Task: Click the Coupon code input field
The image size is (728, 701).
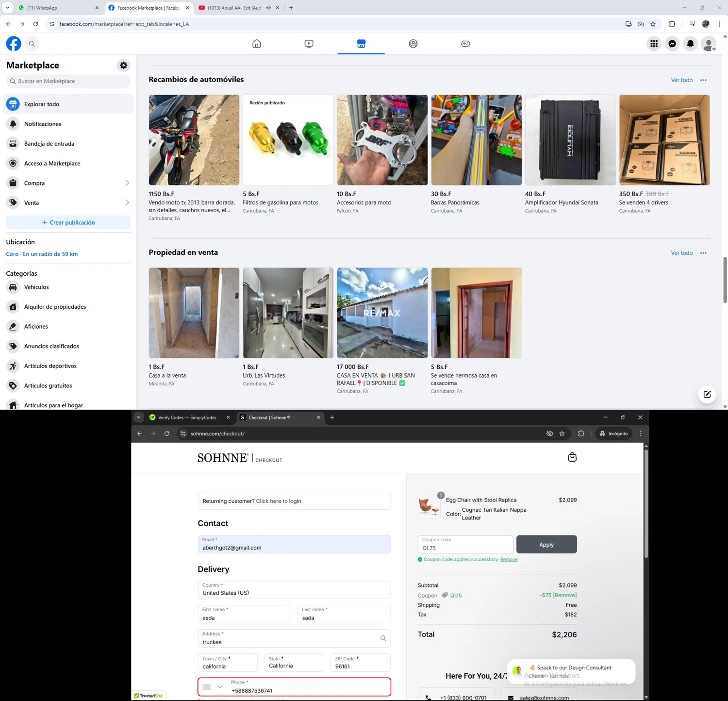Action: coord(465,544)
